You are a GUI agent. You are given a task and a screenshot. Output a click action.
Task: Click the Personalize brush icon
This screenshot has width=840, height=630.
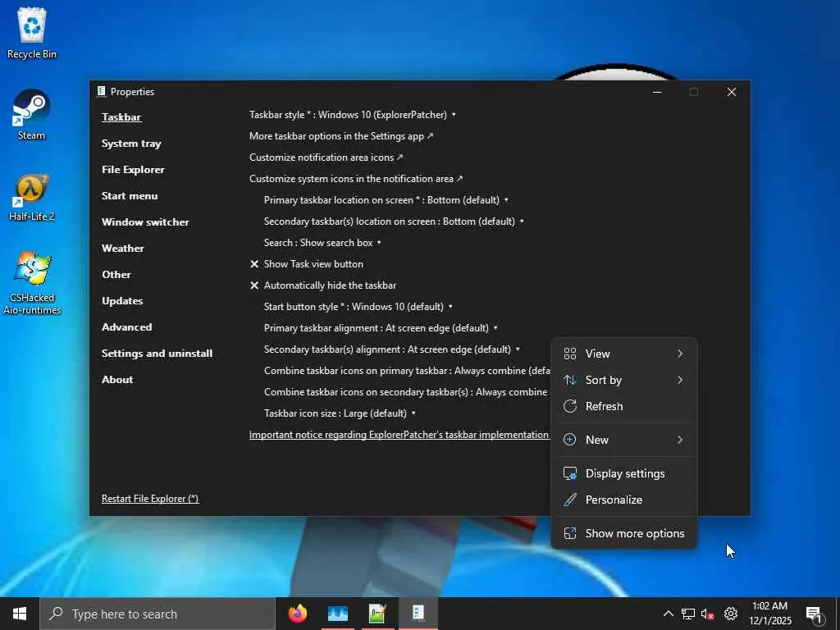(570, 500)
